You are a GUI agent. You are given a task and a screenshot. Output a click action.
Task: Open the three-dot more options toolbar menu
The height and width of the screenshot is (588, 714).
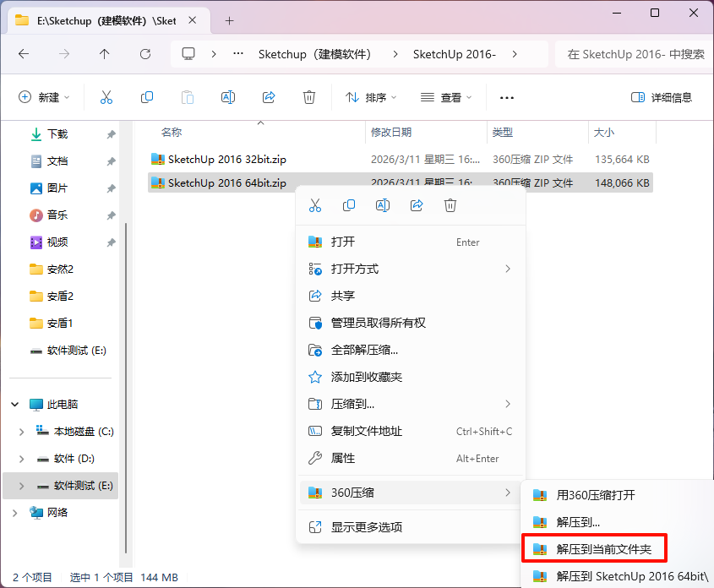(x=506, y=97)
